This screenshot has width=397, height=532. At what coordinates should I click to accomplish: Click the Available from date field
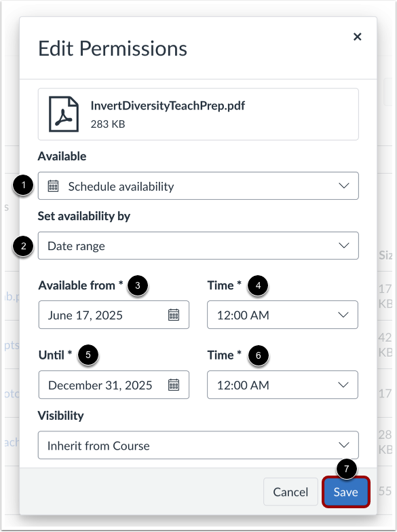pyautogui.click(x=113, y=315)
